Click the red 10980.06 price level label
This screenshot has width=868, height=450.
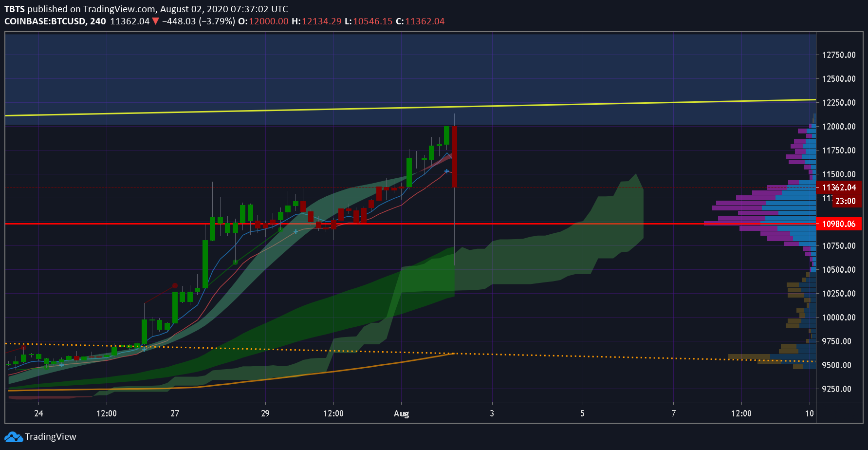(x=839, y=224)
